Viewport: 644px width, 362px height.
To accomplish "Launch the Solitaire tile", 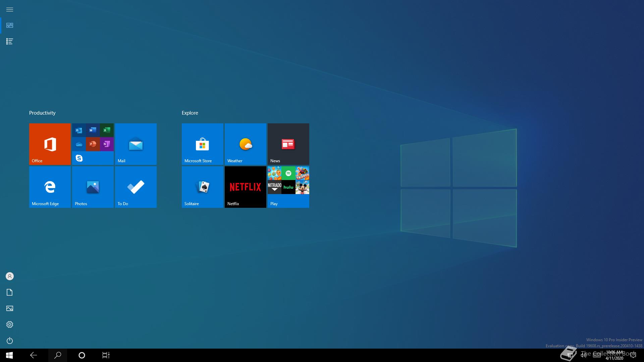I will pyautogui.click(x=203, y=187).
